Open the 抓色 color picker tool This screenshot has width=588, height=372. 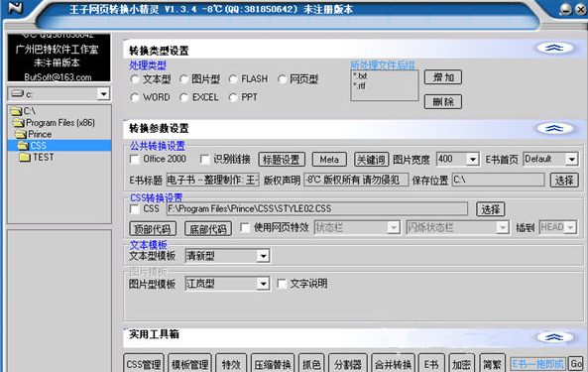(311, 364)
